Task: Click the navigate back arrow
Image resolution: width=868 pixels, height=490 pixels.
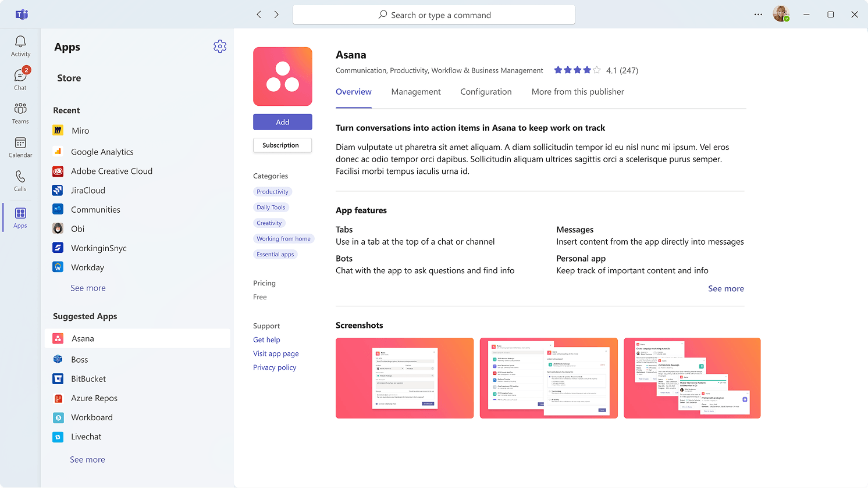Action: tap(259, 15)
